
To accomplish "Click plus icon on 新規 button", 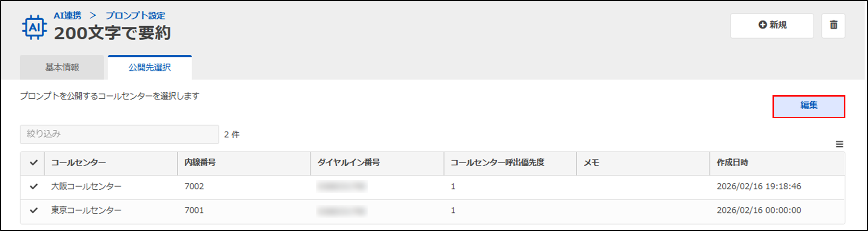I will pos(763,25).
